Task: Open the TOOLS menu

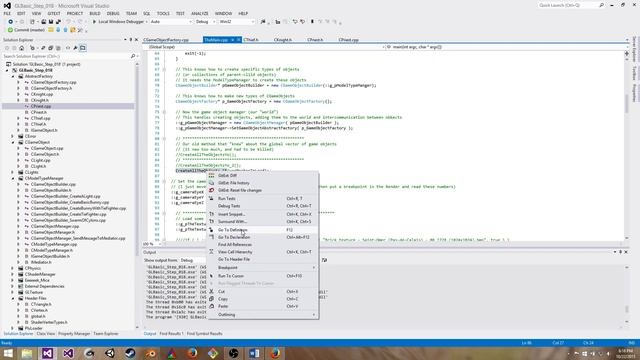Action: point(163,13)
